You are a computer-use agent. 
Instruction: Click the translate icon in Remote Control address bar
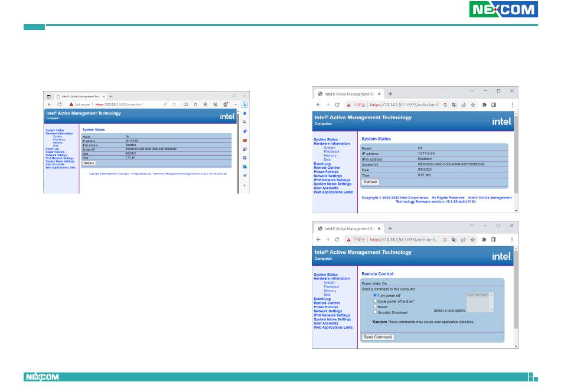[454, 239]
